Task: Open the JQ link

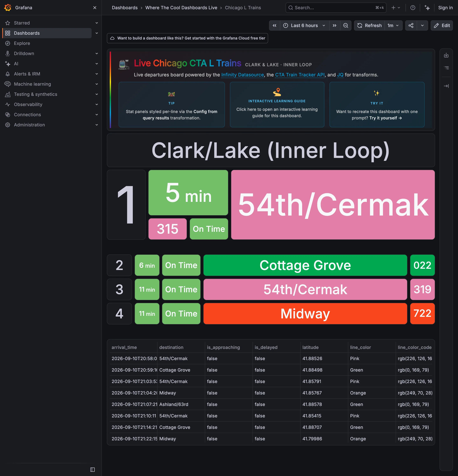Action: tap(340, 75)
